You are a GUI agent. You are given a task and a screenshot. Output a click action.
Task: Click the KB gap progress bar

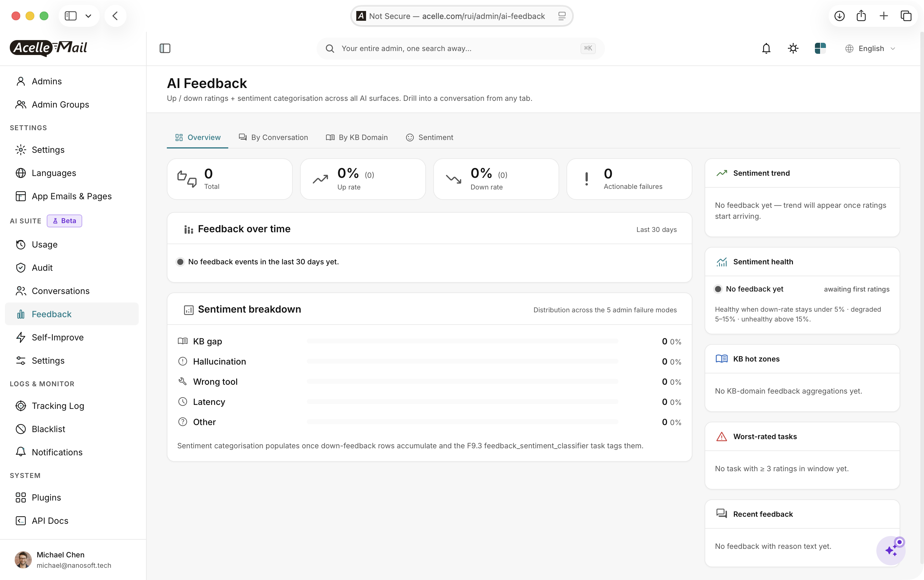pos(462,341)
